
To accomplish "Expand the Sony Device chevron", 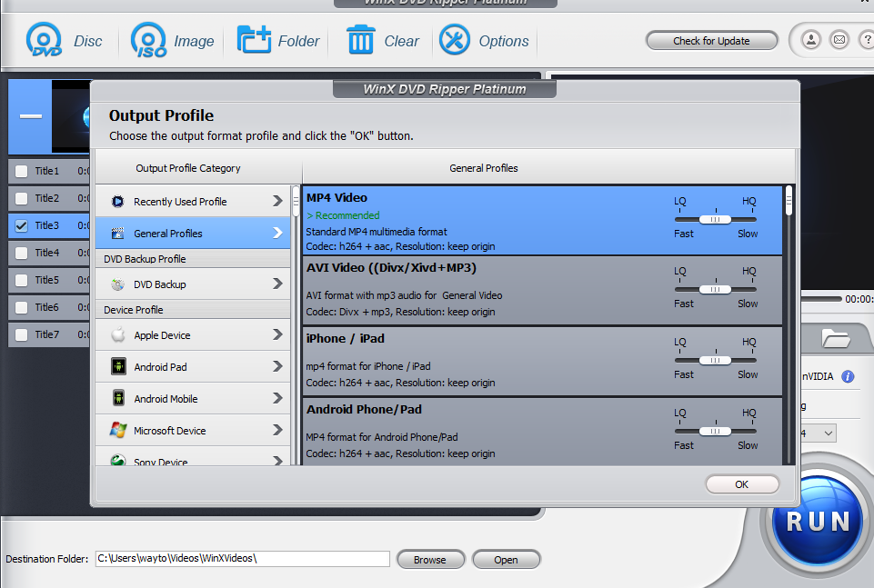I will point(277,461).
